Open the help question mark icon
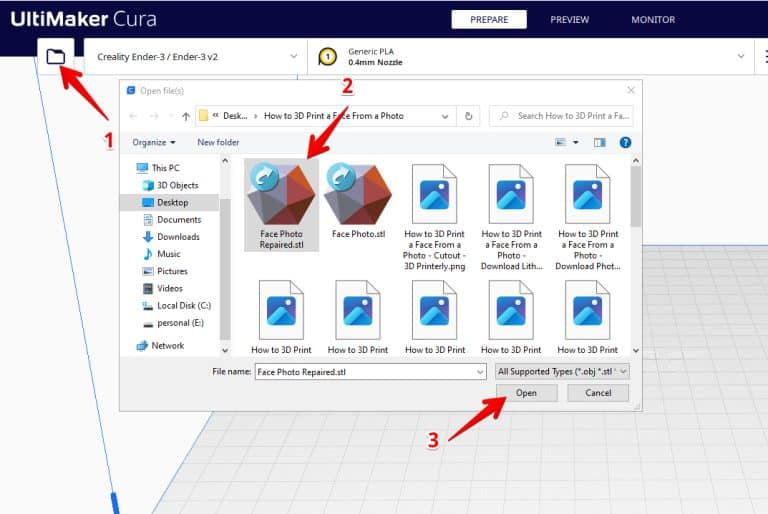The height and width of the screenshot is (514, 768). tap(625, 143)
